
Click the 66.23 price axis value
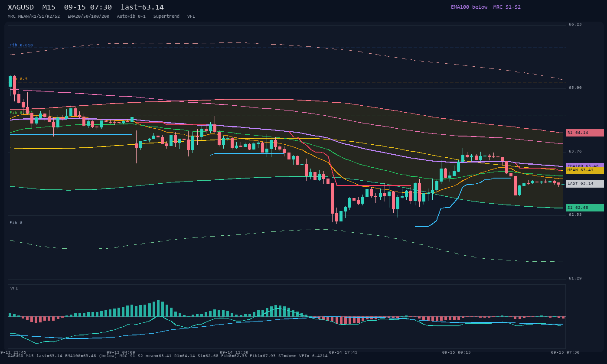(x=575, y=24)
